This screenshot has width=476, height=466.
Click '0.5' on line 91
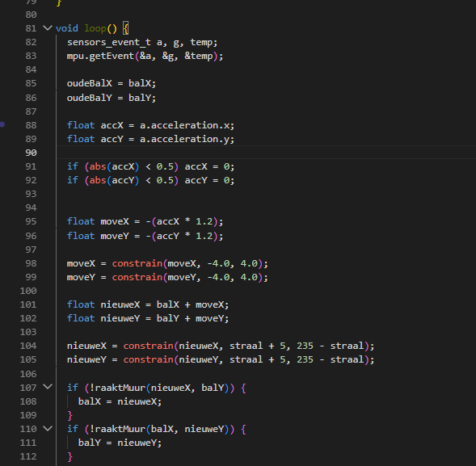165,166
